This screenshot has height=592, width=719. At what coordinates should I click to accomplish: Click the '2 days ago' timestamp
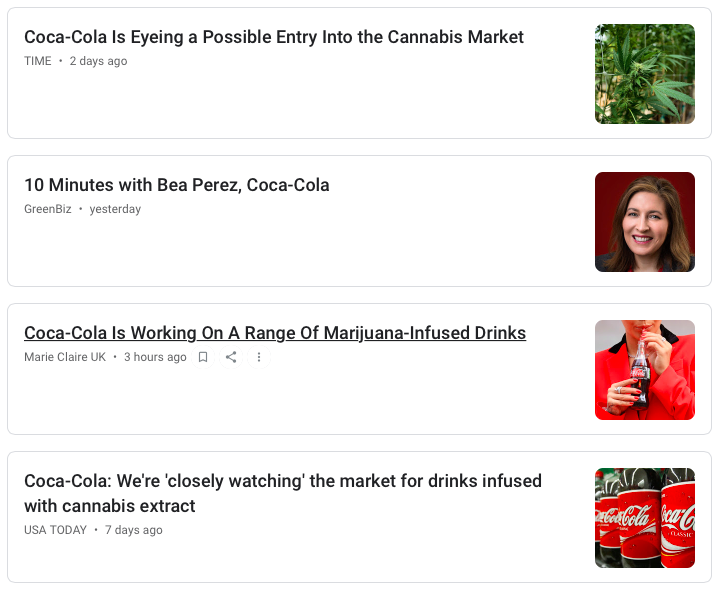click(x=98, y=61)
